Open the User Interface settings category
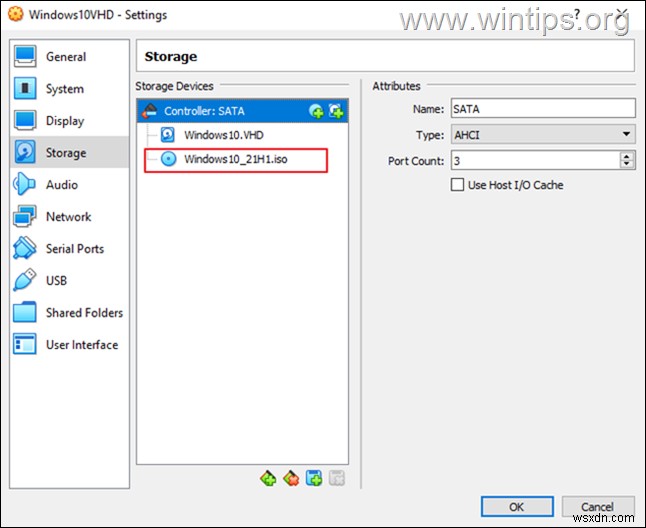The width and height of the screenshot is (646, 528). click(69, 344)
